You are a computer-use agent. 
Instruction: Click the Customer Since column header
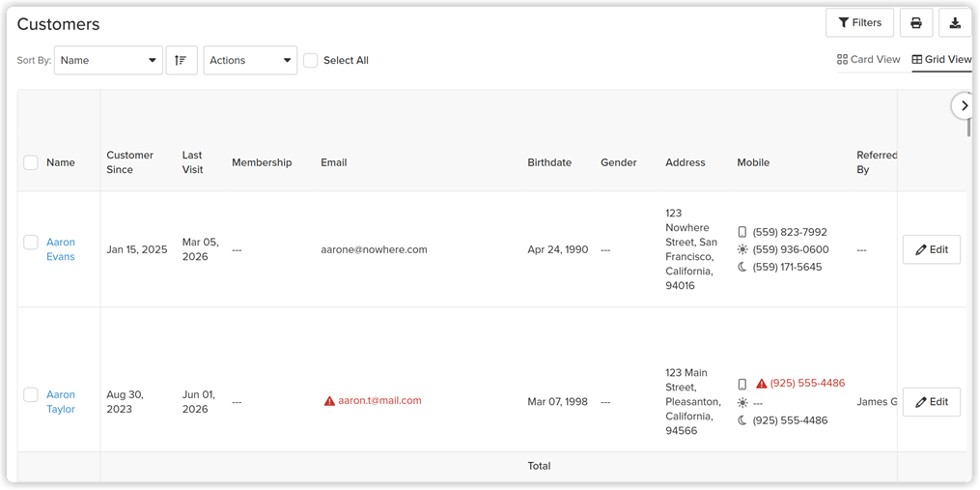coord(130,162)
